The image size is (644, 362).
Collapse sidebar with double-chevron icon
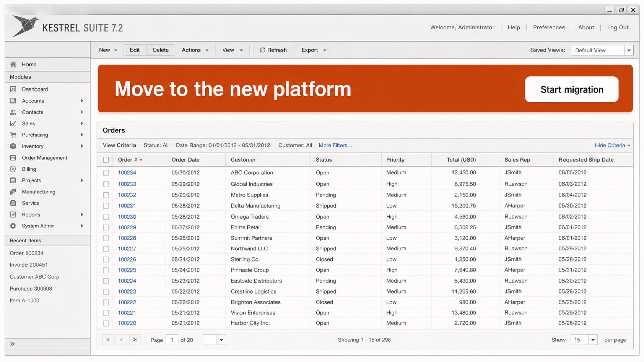coord(12,344)
